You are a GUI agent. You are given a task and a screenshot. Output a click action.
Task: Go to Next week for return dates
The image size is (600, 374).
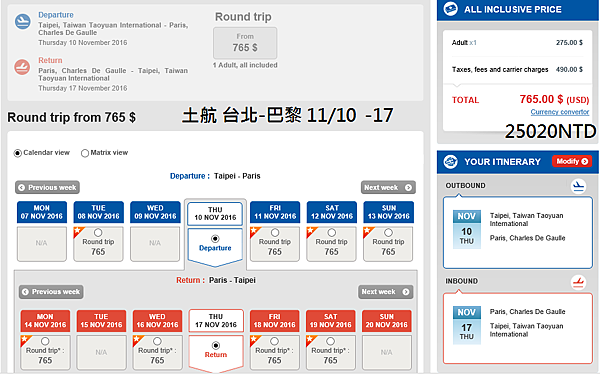point(385,292)
